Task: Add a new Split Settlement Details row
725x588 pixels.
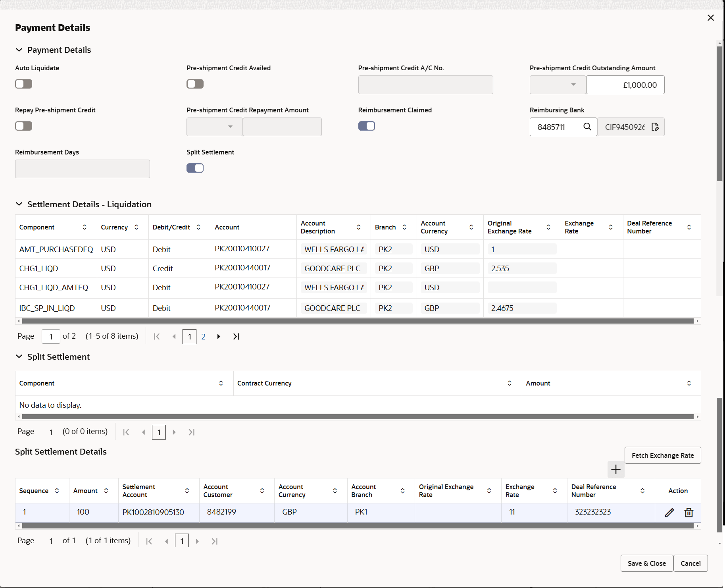Action: [x=615, y=470]
